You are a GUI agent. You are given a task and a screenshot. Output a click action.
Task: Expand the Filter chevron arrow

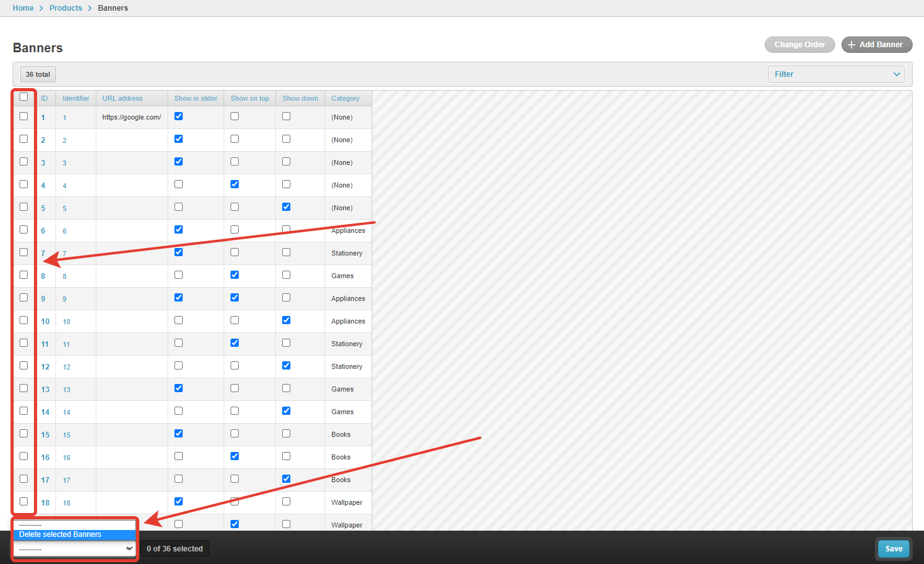pos(896,74)
